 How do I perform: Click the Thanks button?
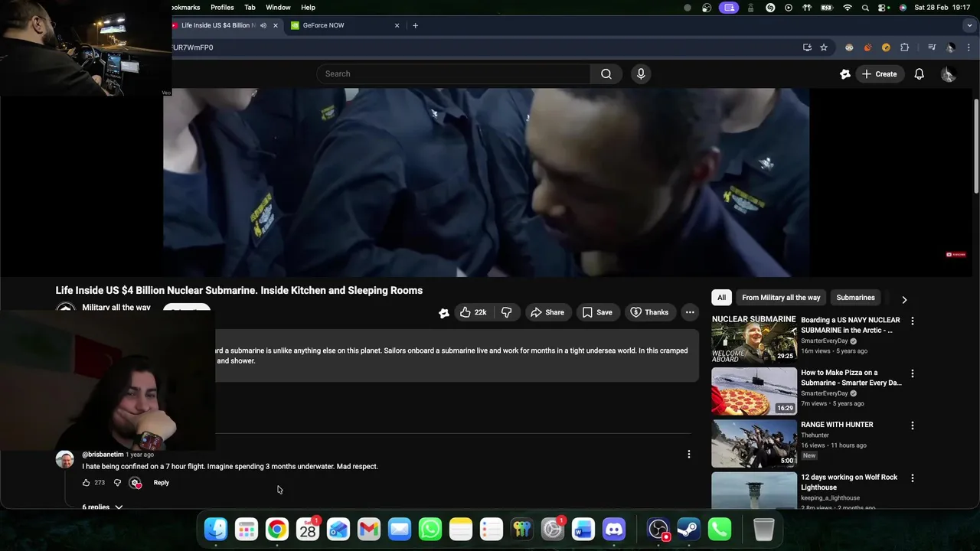coord(649,312)
